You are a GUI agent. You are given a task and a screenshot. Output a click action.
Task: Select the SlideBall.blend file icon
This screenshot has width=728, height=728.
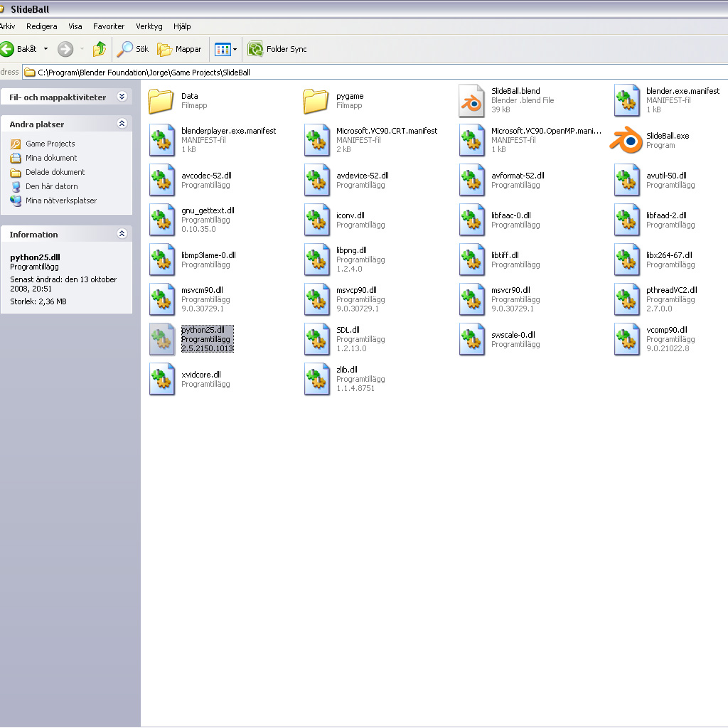click(x=472, y=101)
